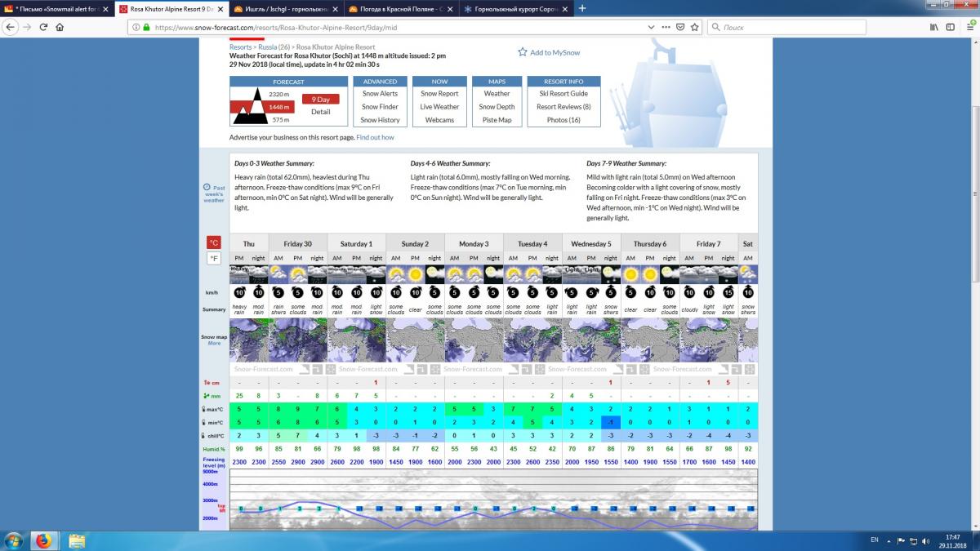Open the Piste Map link

coord(497,120)
